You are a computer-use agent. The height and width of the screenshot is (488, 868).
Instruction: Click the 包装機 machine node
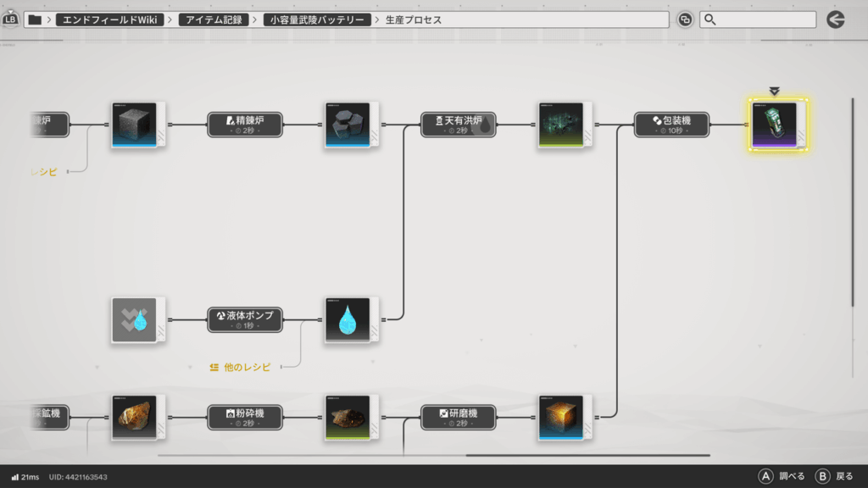point(671,125)
